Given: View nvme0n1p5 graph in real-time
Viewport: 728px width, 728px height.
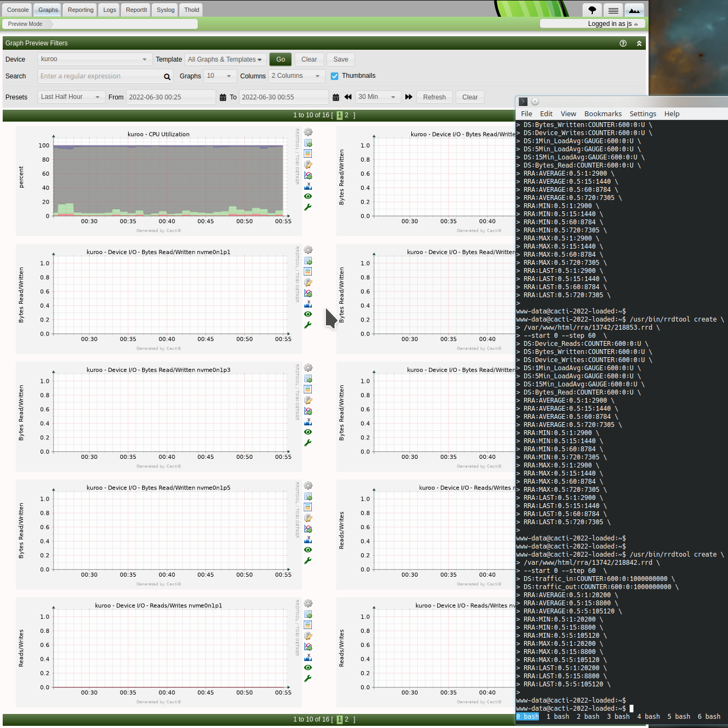Looking at the screenshot, I should 308,529.
